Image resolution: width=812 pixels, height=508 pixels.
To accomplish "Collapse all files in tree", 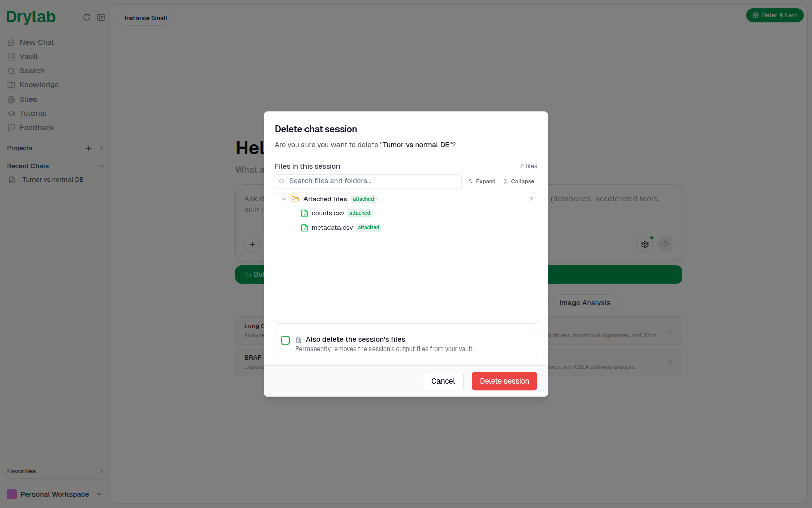I will tap(519, 181).
